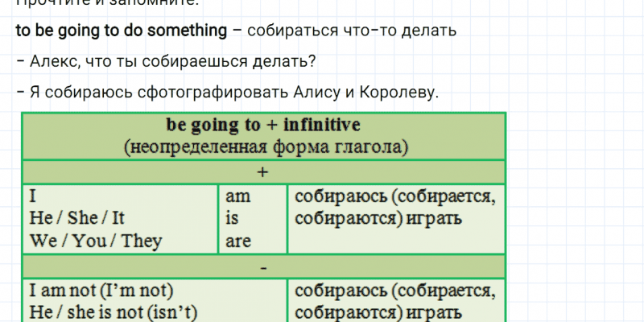Image resolution: width=644 pixels, height=322 pixels.
Task: Click "I am not (I'm not)" cell text
Action: (101, 291)
